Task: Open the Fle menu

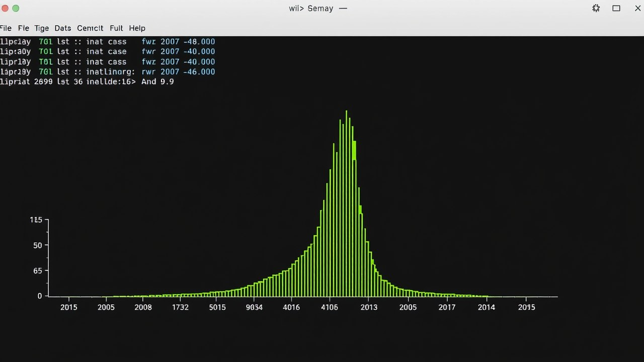Action: 24,28
